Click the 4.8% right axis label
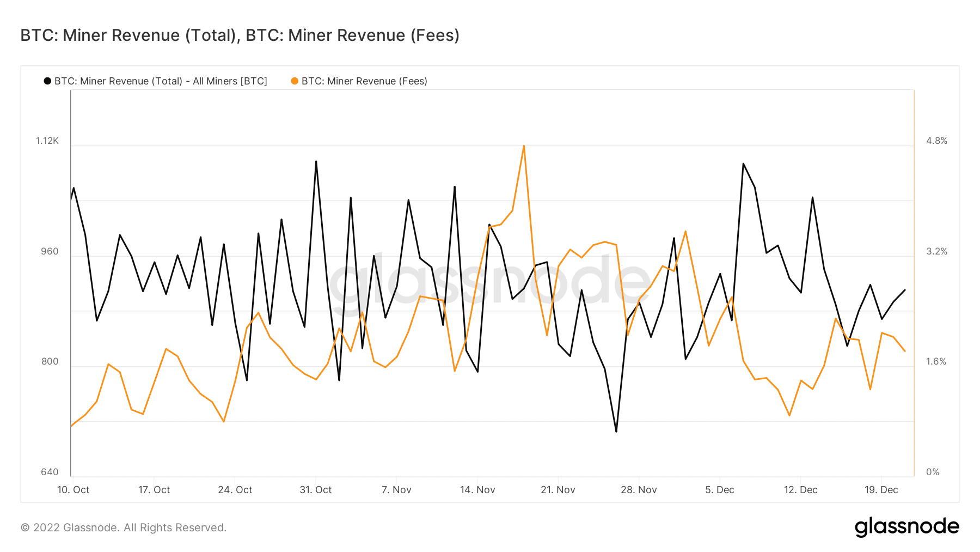The height and width of the screenshot is (552, 980). [937, 141]
